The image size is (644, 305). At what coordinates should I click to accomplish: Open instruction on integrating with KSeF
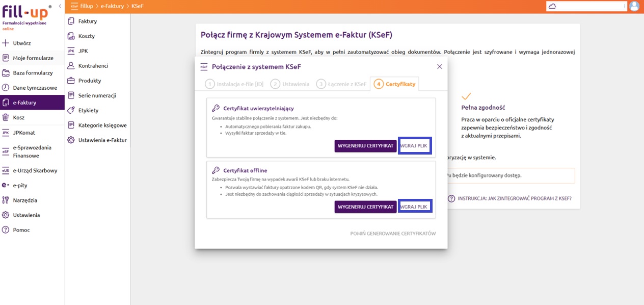point(509,198)
